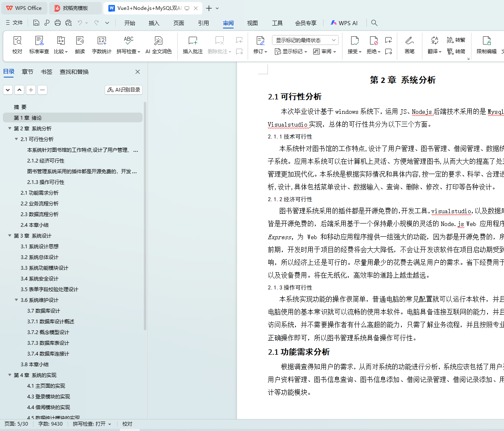Open 限制编辑 restrict editing

487,45
